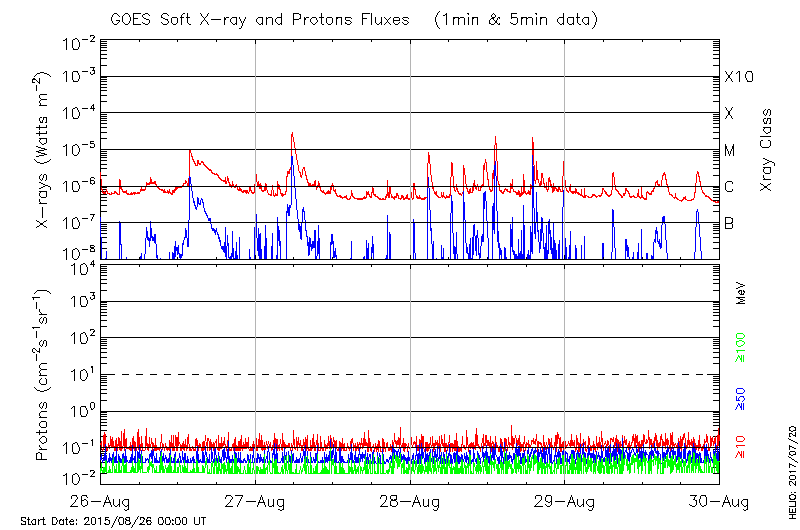The width and height of the screenshot is (800, 530).
Task: Click the 'Xray Class' right axis title
Action: coord(767,150)
